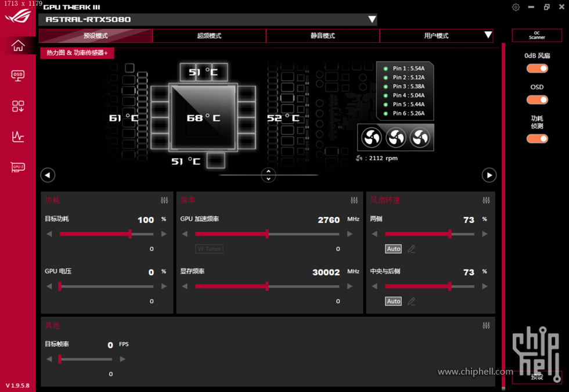Toggle the 功耗侦测 switch
569x392 pixels.
point(537,139)
